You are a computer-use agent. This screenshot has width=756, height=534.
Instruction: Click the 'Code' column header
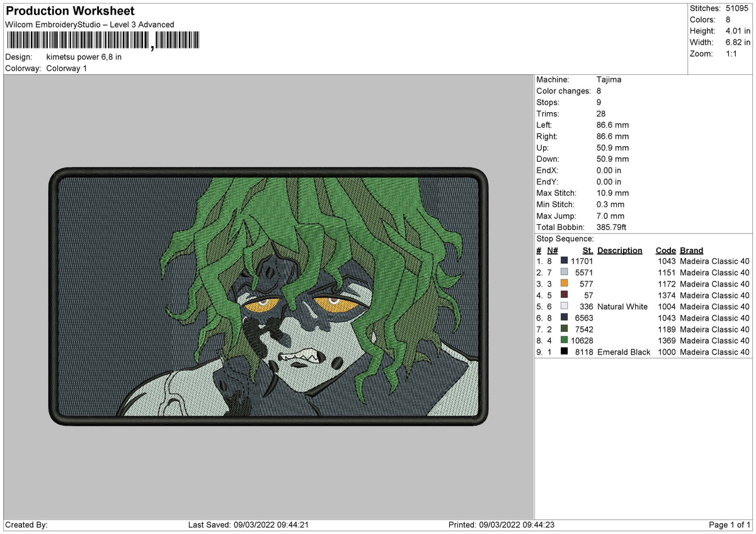click(665, 250)
